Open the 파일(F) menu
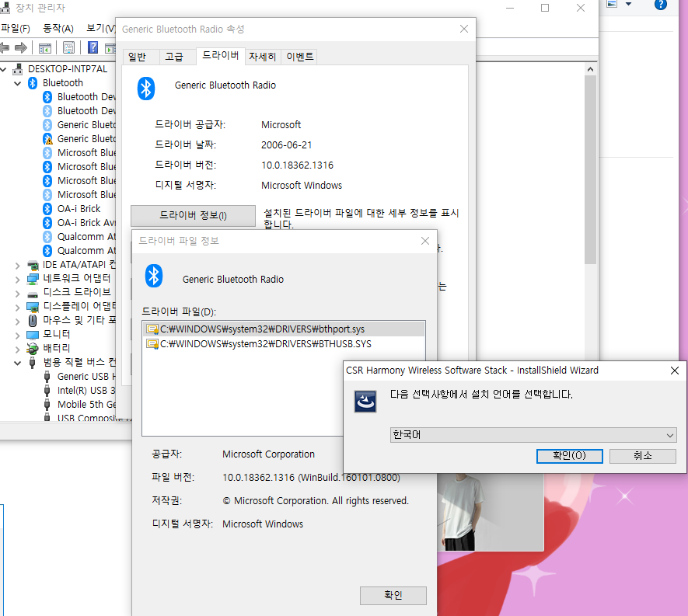The height and width of the screenshot is (616, 688). tap(16, 29)
